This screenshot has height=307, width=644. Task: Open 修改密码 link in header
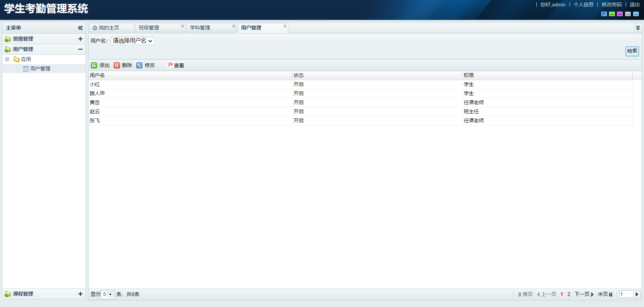[x=611, y=5]
